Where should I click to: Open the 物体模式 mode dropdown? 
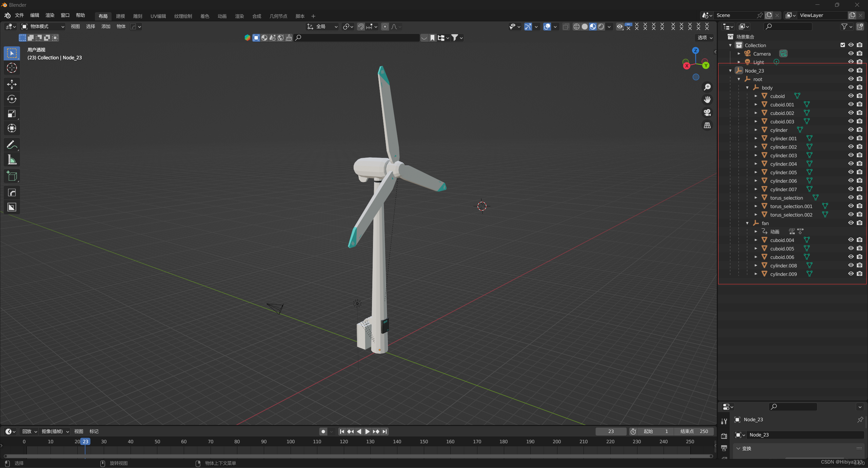(x=43, y=26)
